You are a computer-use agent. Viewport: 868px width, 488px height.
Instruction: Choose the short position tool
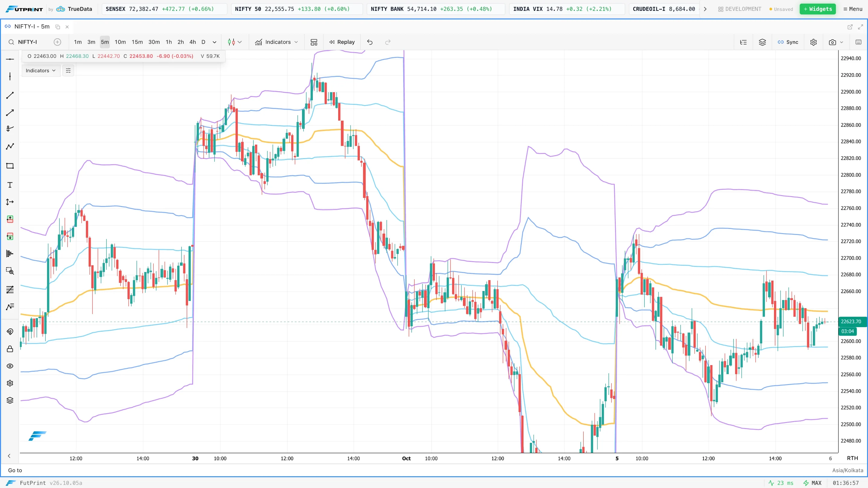point(10,236)
